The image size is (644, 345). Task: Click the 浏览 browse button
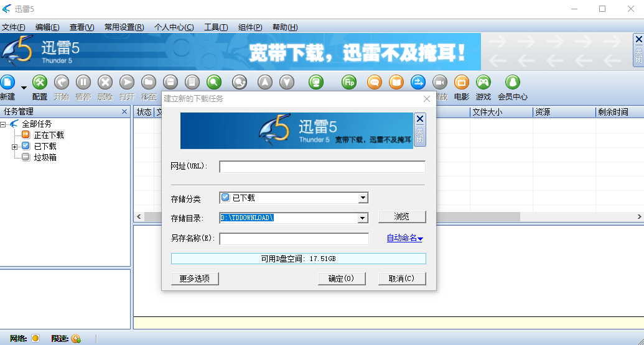click(402, 216)
